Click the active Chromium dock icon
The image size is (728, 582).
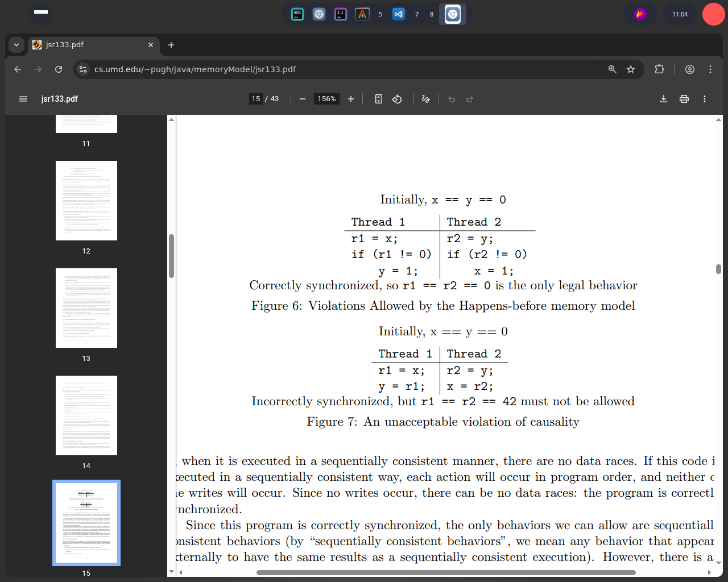click(453, 14)
